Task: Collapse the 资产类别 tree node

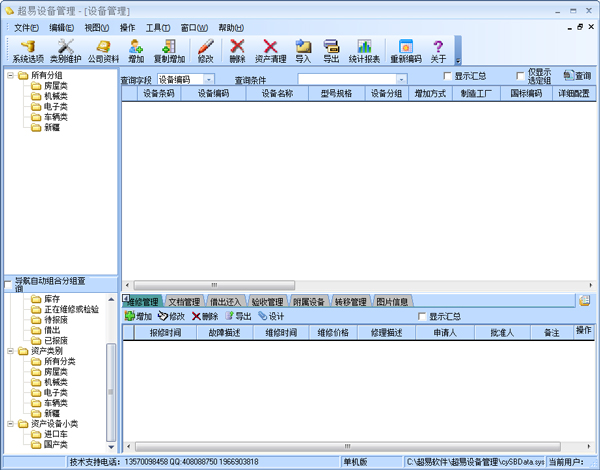Action: 10,352
